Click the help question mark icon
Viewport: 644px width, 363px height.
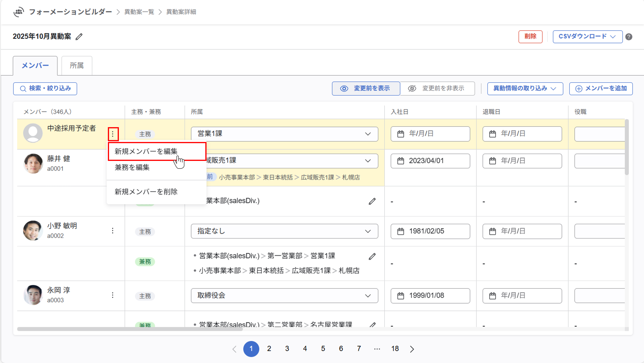click(x=628, y=37)
